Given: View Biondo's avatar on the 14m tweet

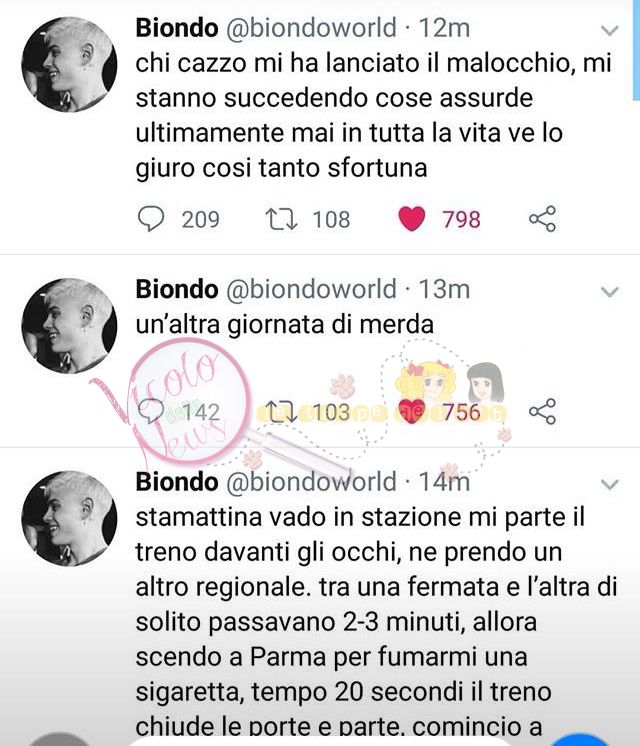Looking at the screenshot, I should [x=69, y=519].
